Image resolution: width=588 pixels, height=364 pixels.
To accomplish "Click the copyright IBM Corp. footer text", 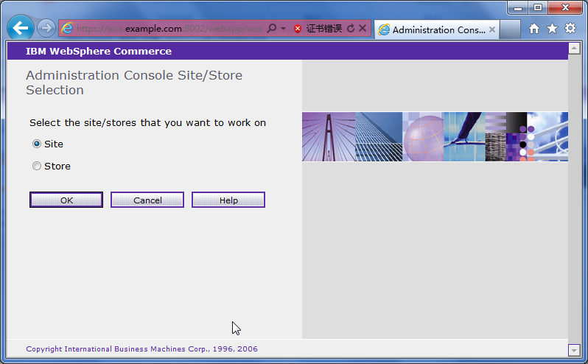I will (x=141, y=349).
